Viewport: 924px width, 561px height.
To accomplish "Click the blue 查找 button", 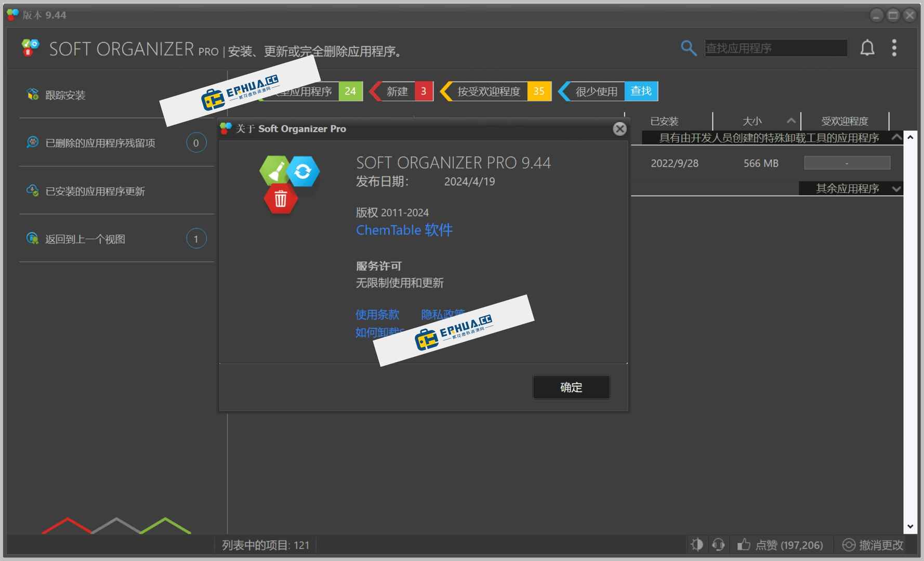I will click(x=641, y=91).
